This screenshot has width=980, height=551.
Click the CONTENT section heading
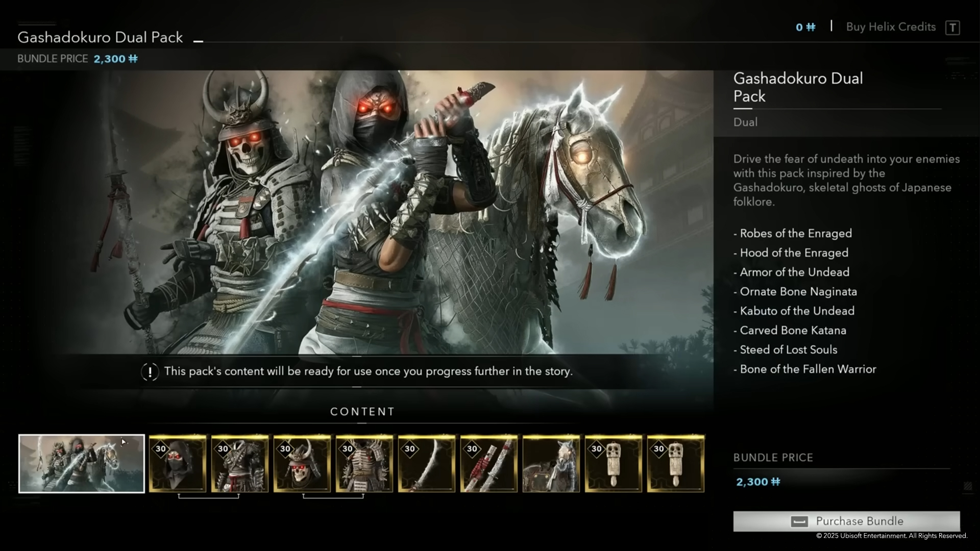tap(362, 412)
